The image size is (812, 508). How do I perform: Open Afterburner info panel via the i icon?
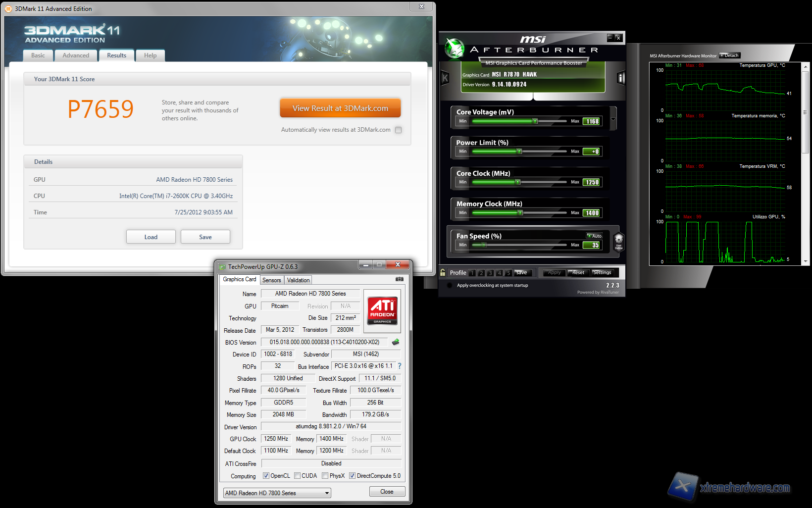pos(621,78)
